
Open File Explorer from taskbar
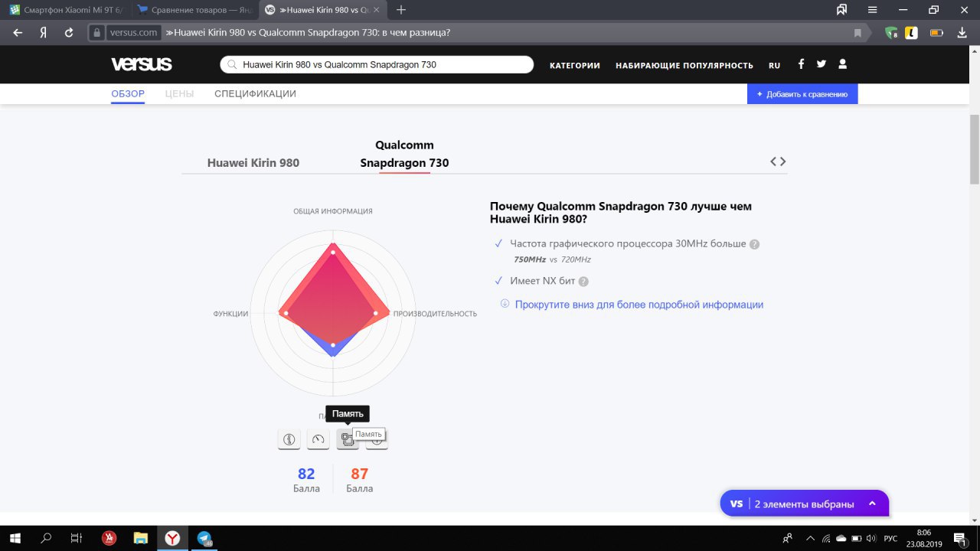point(140,538)
